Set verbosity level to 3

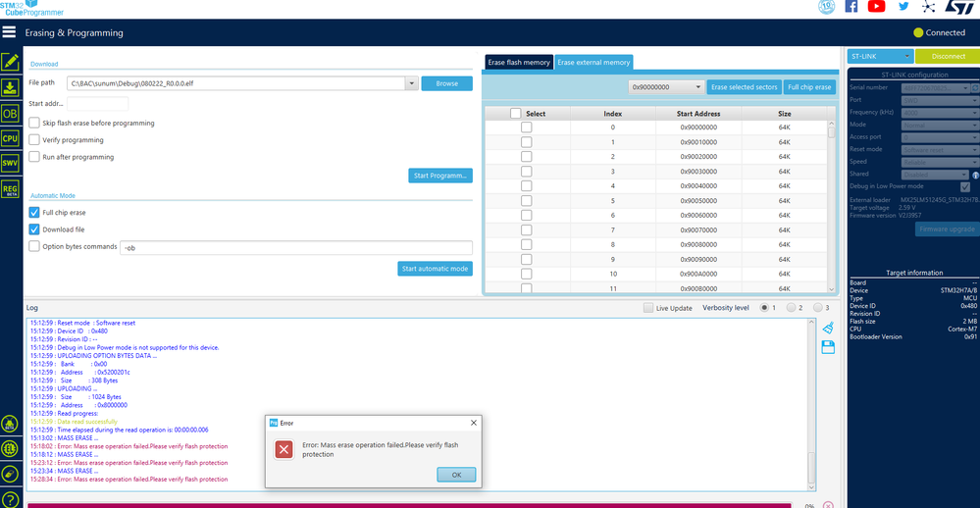click(x=817, y=307)
